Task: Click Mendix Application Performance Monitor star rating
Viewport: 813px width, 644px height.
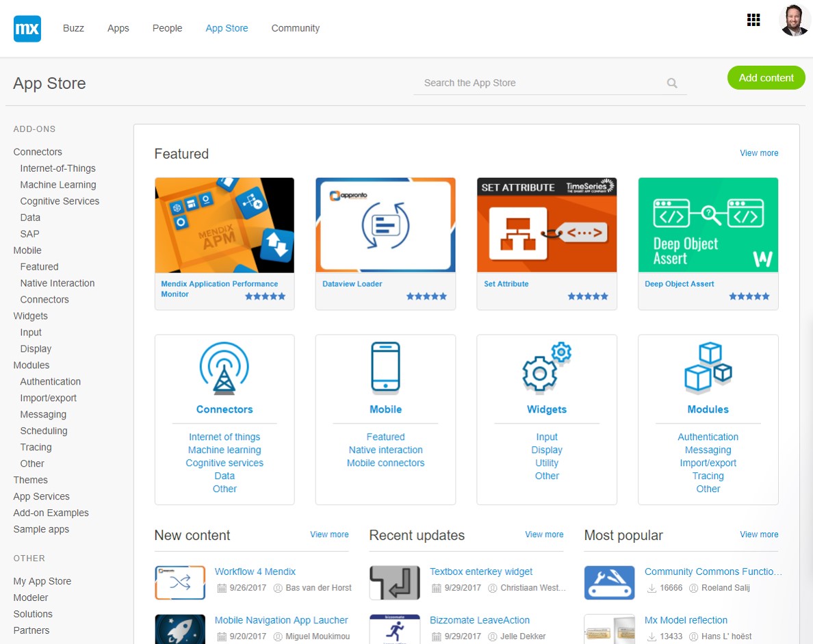Action: (x=265, y=296)
